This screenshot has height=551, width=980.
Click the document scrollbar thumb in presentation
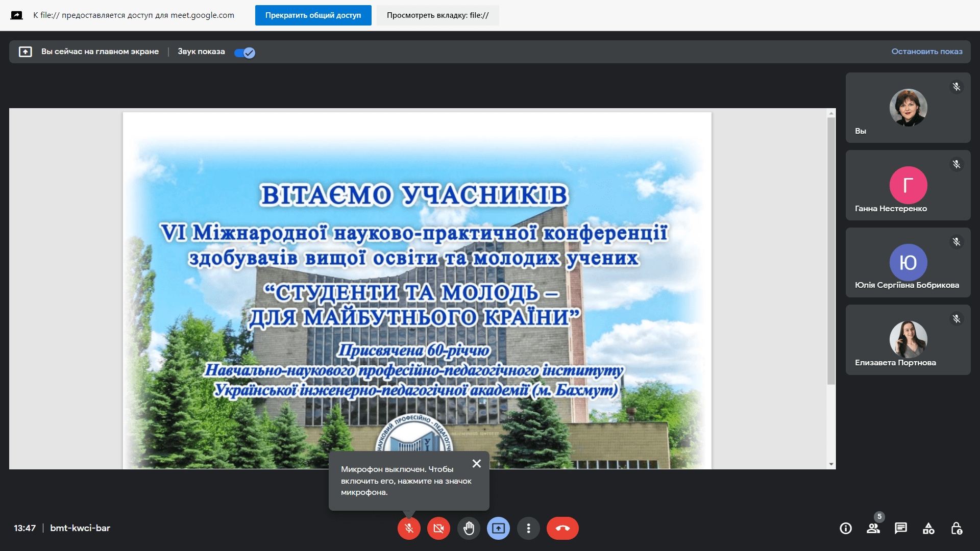point(831,251)
